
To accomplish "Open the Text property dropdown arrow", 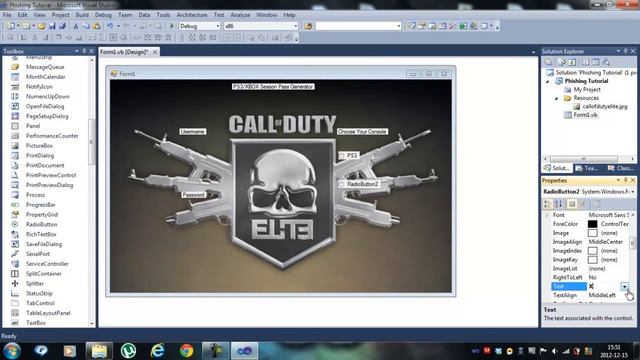I will [x=624, y=287].
